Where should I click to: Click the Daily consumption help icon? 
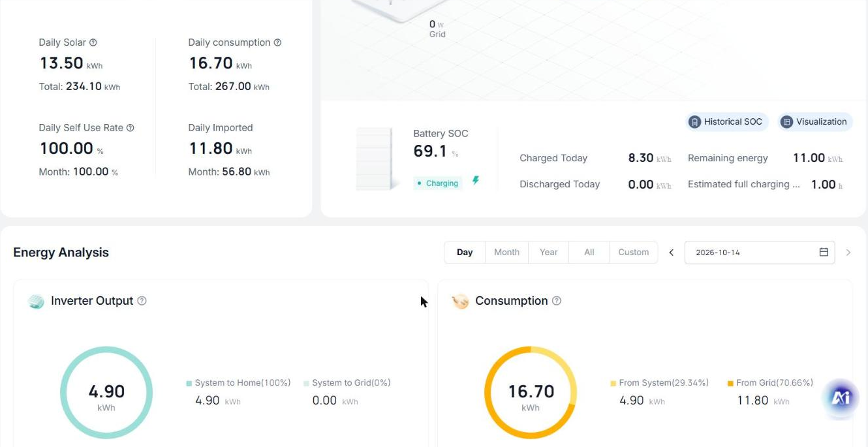277,42
